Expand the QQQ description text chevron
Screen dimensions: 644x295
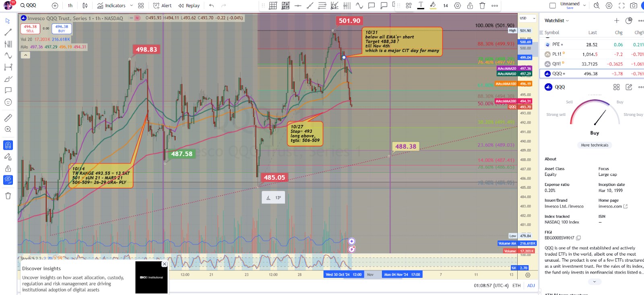tap(594, 282)
